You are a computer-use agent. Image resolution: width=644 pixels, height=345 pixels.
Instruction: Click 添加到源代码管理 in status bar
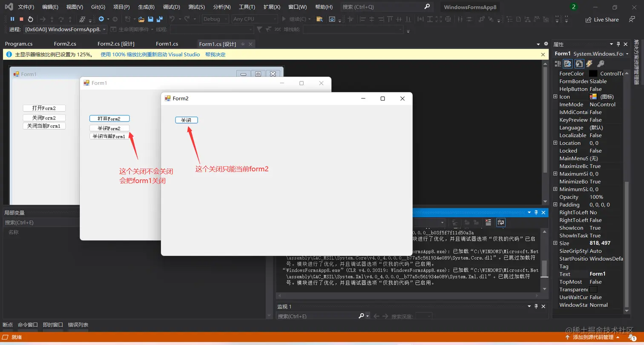coord(593,337)
